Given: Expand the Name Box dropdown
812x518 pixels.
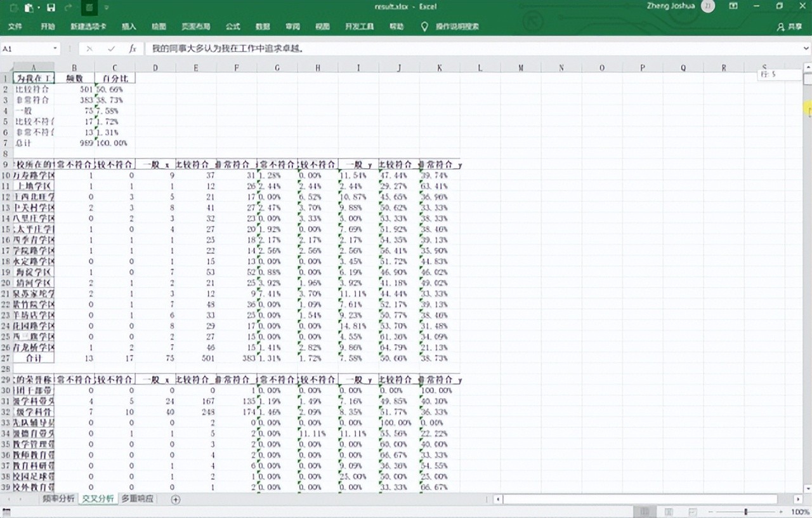Looking at the screenshot, I should pyautogui.click(x=55, y=48).
